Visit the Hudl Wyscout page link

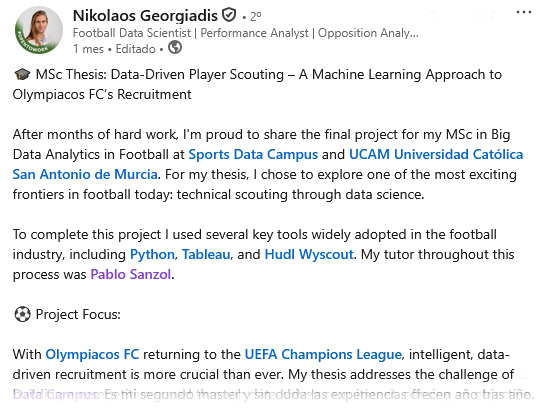[x=309, y=255]
